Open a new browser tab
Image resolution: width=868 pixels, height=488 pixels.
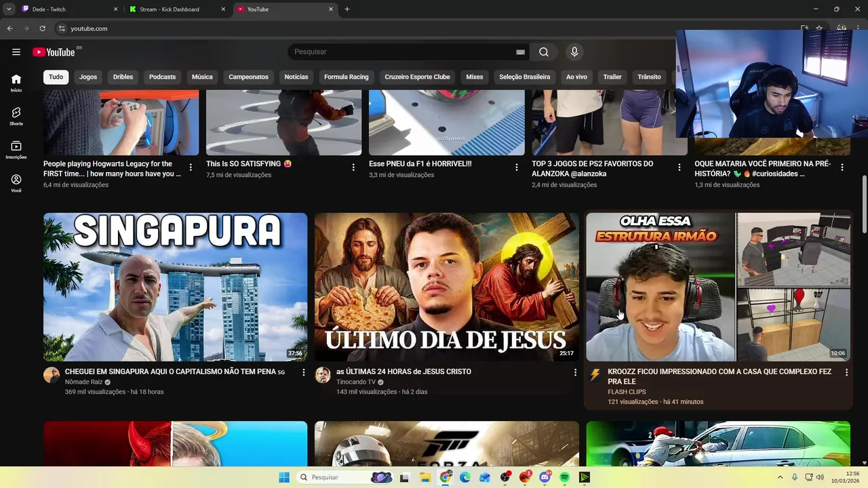click(347, 9)
